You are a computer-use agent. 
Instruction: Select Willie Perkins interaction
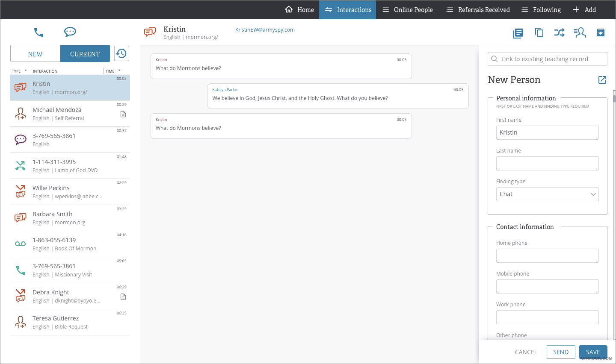click(70, 192)
